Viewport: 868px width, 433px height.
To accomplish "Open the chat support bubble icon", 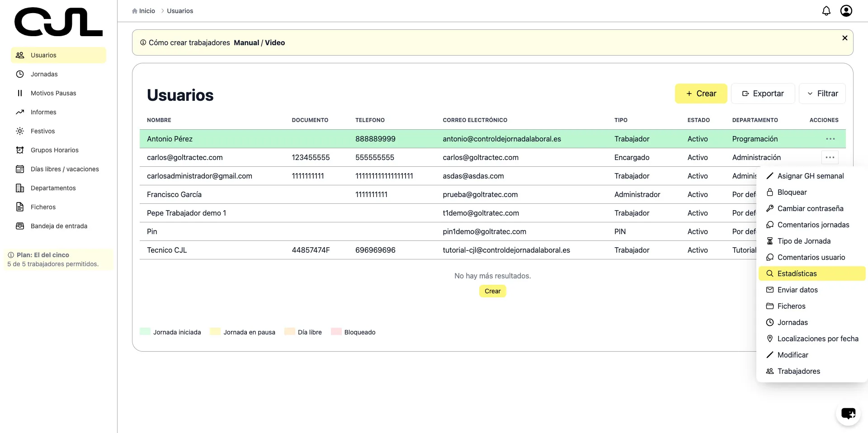I will tap(848, 413).
